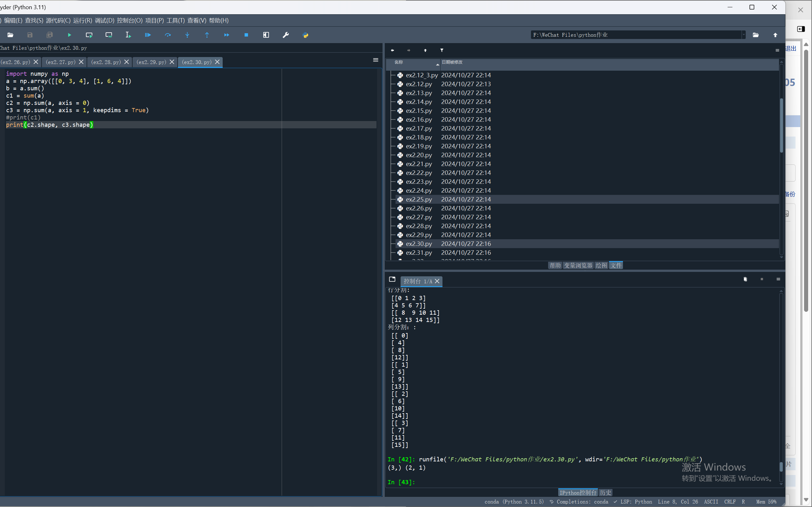This screenshot has height=507, width=812.
Task: Open the editor tabs options hamburger menu
Action: (x=376, y=60)
